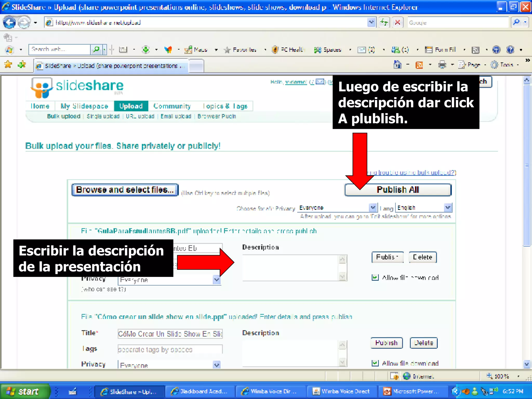Screen dimensions: 532x399
Task: Click the browser Forward arrow button
Action: click(24, 23)
